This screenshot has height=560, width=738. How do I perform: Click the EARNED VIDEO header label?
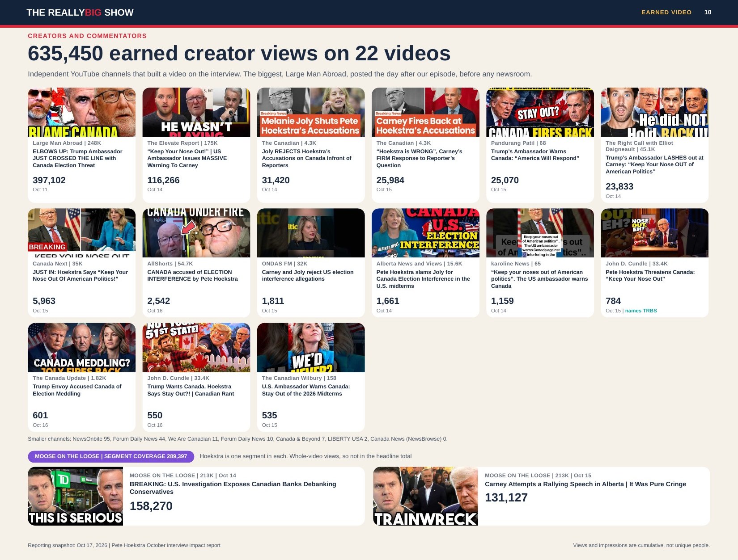click(666, 13)
